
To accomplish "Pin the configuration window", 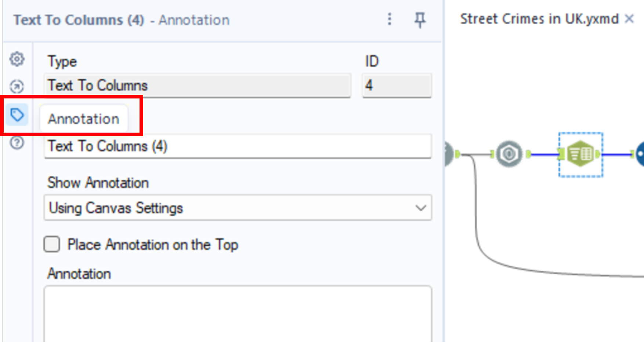I will pyautogui.click(x=420, y=20).
